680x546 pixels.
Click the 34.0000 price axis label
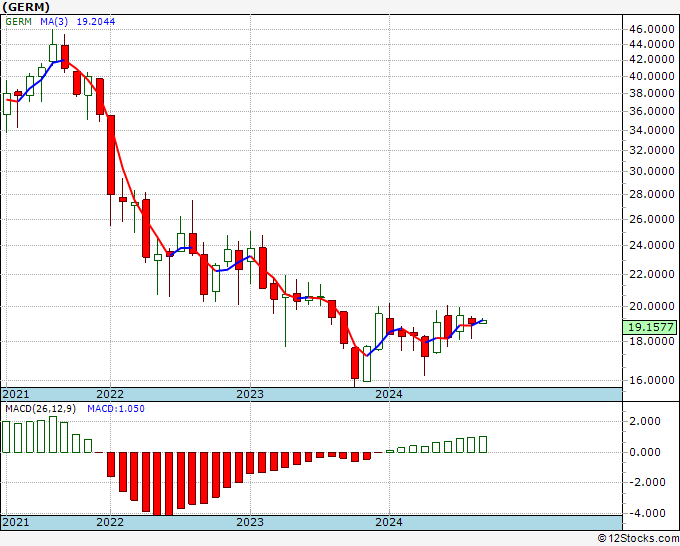(651, 130)
